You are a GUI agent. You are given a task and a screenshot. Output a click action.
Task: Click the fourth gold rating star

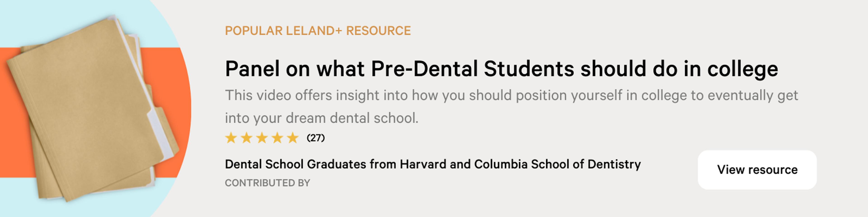click(x=277, y=138)
